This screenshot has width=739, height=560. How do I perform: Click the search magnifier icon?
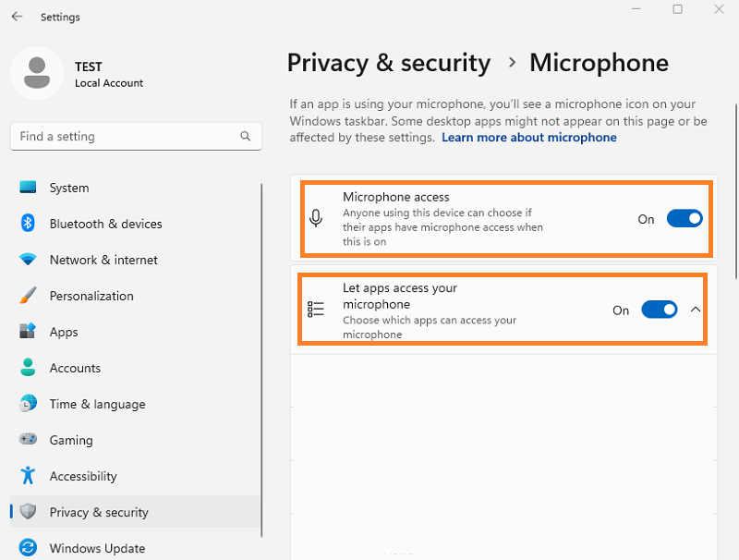tap(245, 136)
